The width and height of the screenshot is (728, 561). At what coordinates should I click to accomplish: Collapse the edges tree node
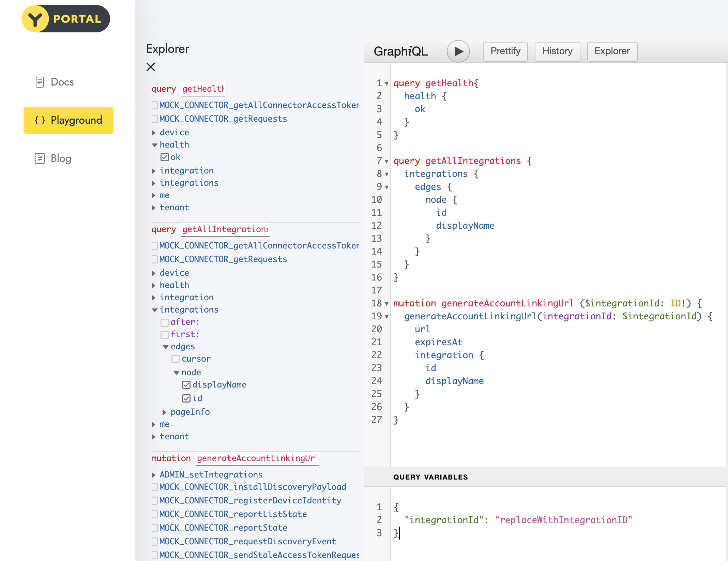click(166, 347)
